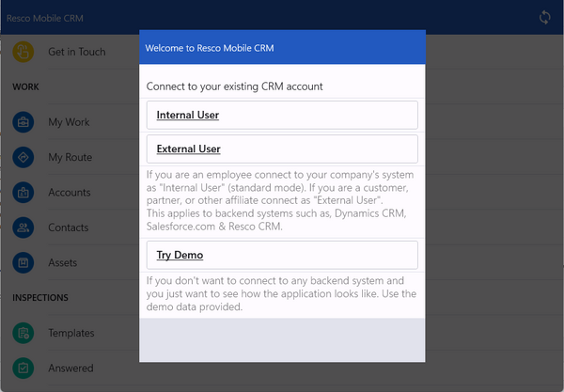Open Answered menu entry
Image resolution: width=564 pixels, height=392 pixels.
(x=70, y=368)
